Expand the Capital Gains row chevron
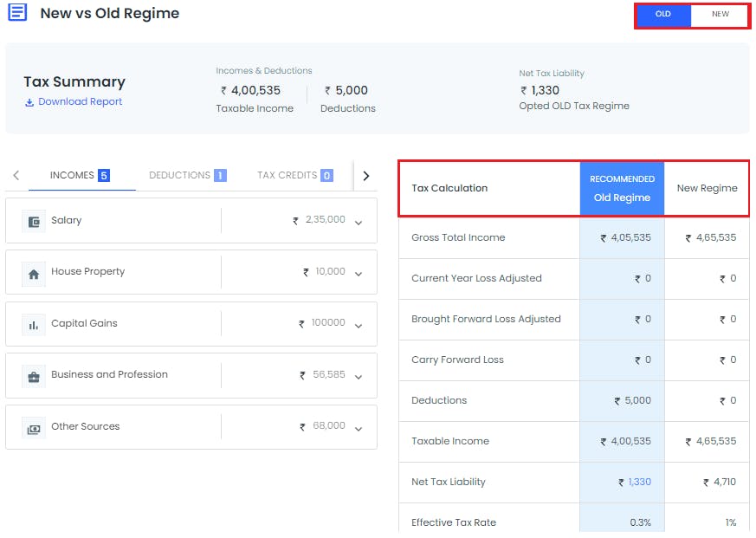 tap(359, 326)
